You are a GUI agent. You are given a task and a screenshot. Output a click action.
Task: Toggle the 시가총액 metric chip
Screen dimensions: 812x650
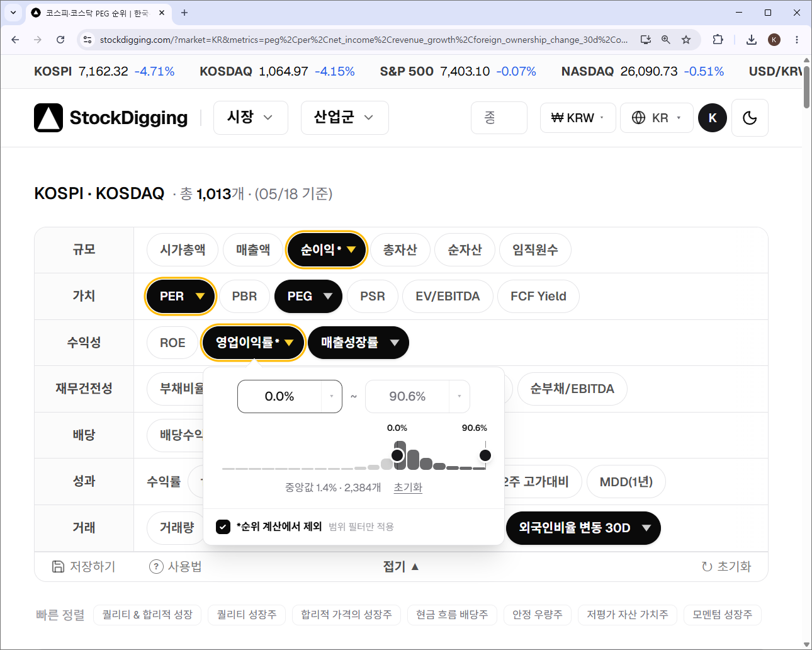tap(183, 250)
